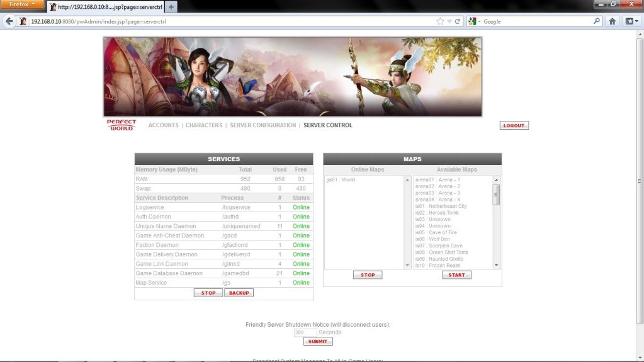Click Backup button under Services
This screenshot has width=644, height=362.
pos(239,293)
